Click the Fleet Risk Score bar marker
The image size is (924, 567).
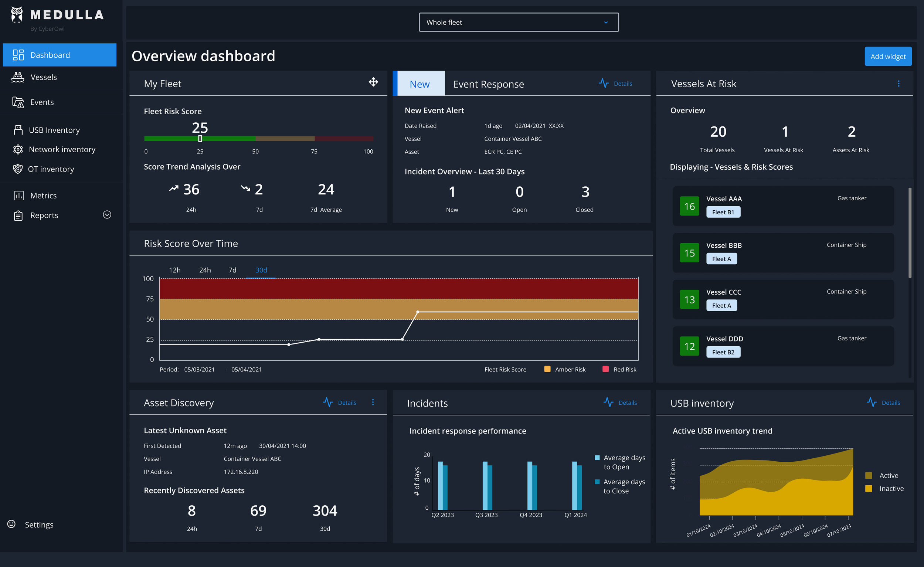[x=200, y=139]
